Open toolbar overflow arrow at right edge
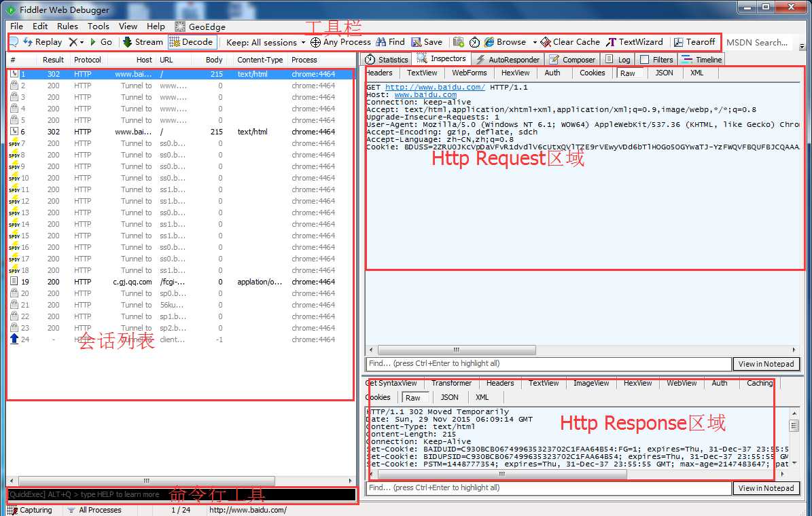 802,45
